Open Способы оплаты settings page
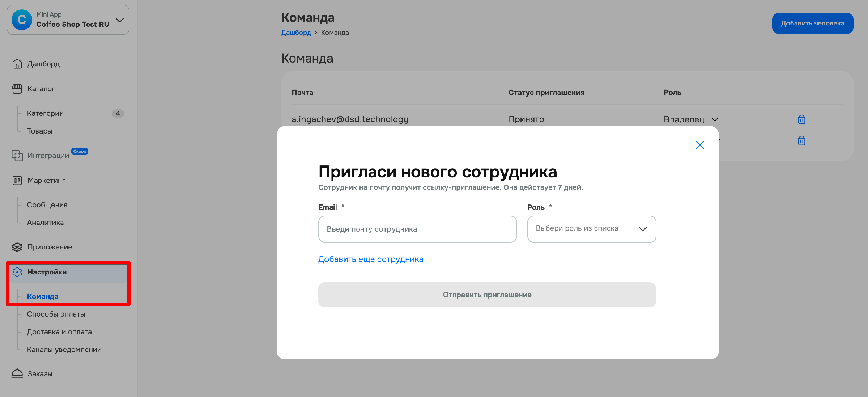This screenshot has height=397, width=868. pos(56,314)
